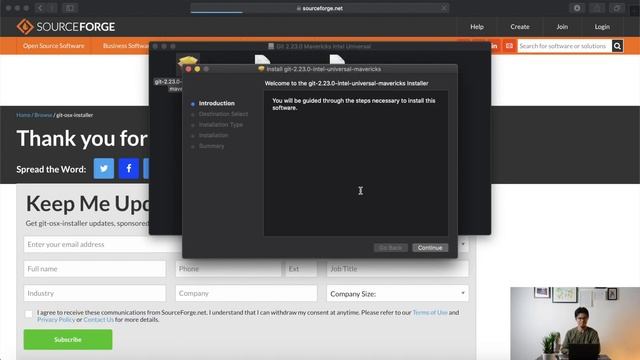Click the Browse breadcrumb link

pyautogui.click(x=43, y=115)
